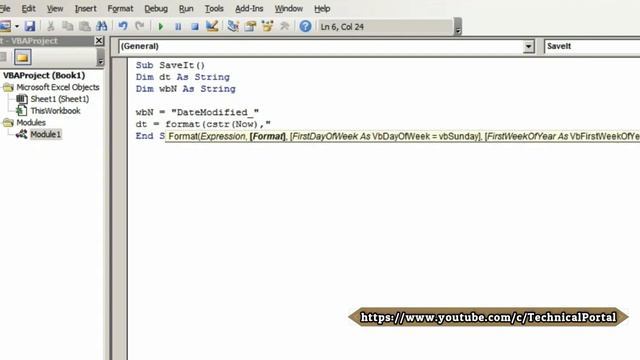
Task: Select ThisWorkbook in the project tree
Action: coord(56,111)
